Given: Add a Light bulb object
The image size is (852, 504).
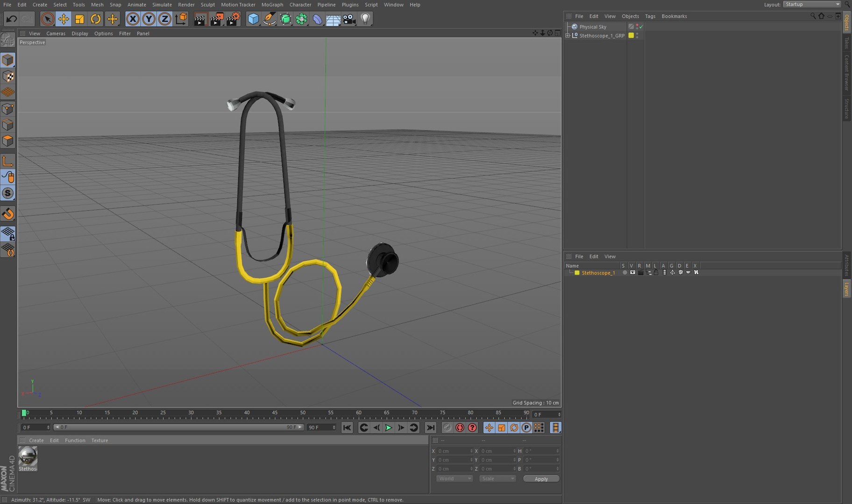Looking at the screenshot, I should 365,19.
